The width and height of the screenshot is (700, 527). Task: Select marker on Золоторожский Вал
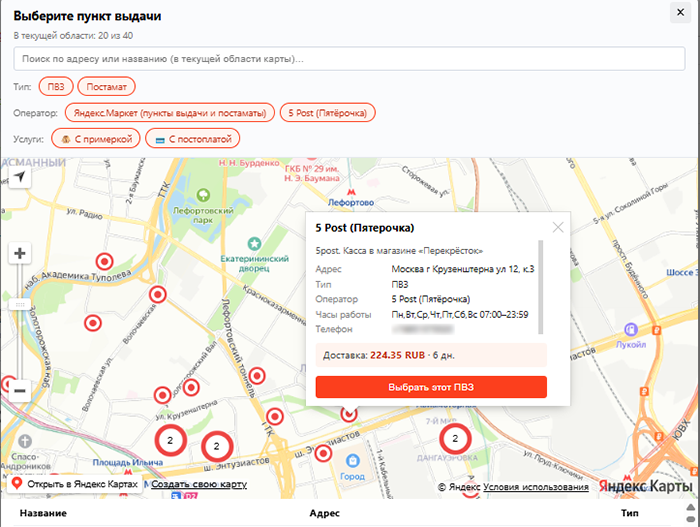(191, 387)
